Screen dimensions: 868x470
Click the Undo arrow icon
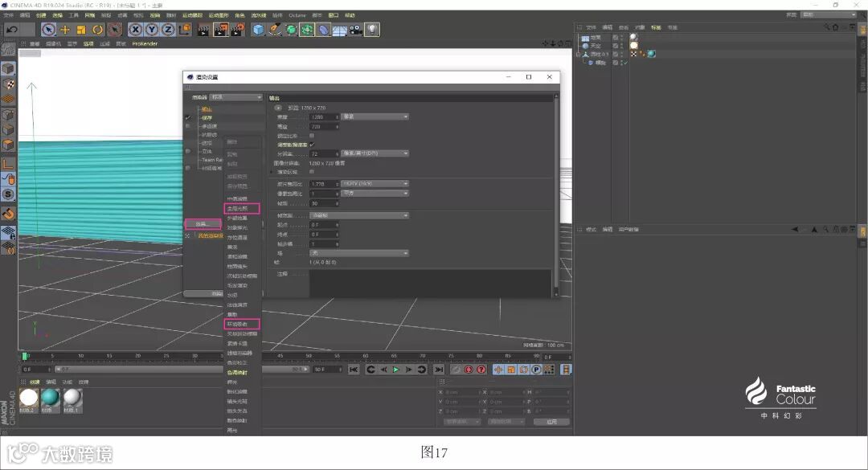click(x=11, y=30)
